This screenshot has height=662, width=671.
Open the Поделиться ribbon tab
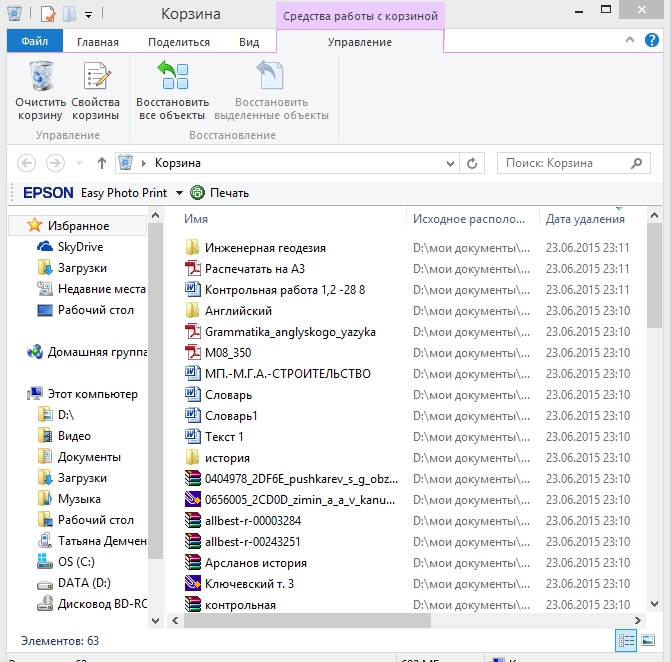point(178,42)
